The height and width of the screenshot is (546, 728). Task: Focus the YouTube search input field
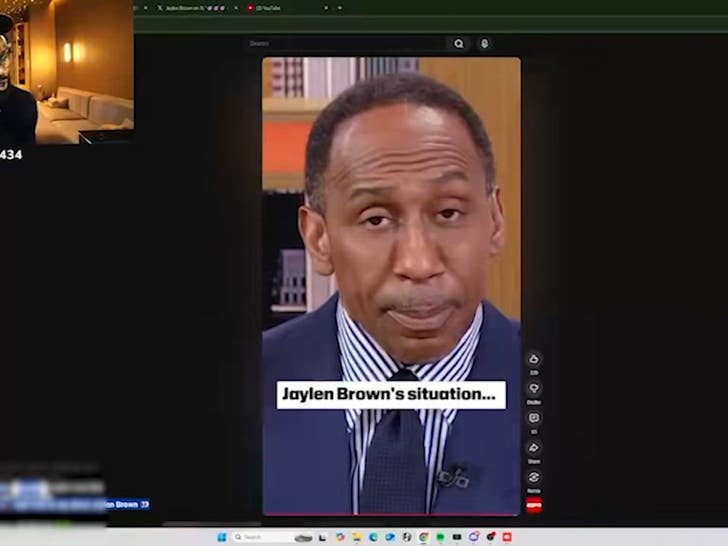345,44
